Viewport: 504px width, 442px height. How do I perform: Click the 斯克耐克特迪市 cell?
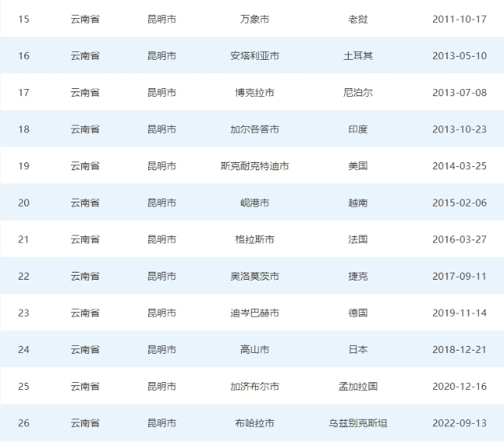(254, 166)
